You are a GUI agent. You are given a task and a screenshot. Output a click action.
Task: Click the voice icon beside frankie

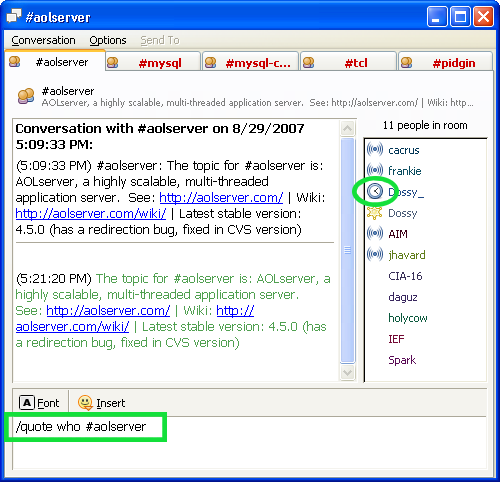(375, 170)
